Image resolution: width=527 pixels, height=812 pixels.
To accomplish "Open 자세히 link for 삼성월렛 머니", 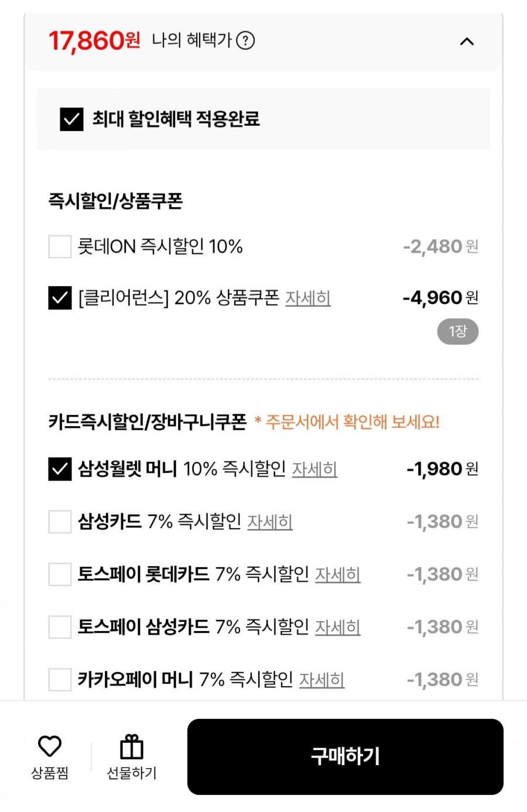I will tap(314, 469).
